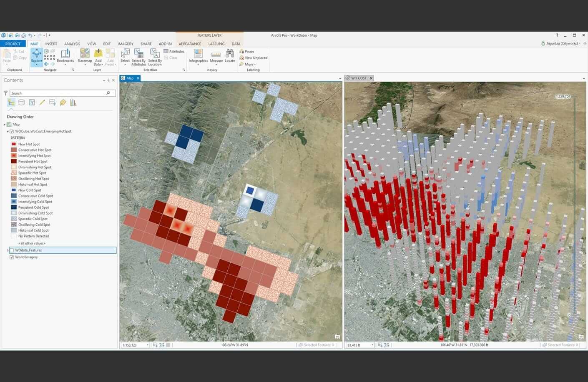Switch Contents to List By Charts
Viewport: 588px width, 382px height.
point(73,102)
